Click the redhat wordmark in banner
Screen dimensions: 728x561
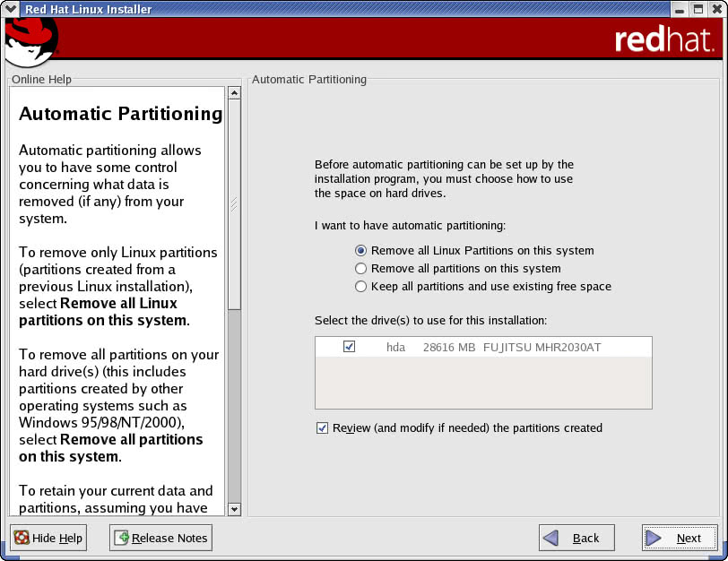pyautogui.click(x=663, y=39)
